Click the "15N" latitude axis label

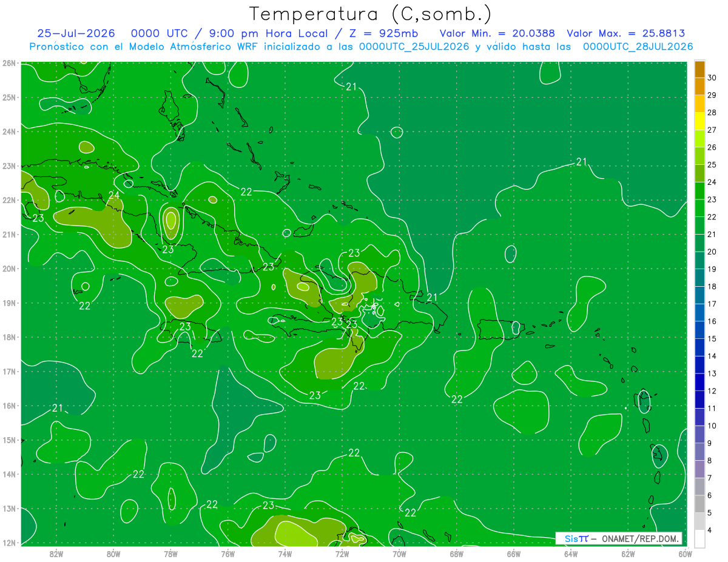click(x=9, y=440)
